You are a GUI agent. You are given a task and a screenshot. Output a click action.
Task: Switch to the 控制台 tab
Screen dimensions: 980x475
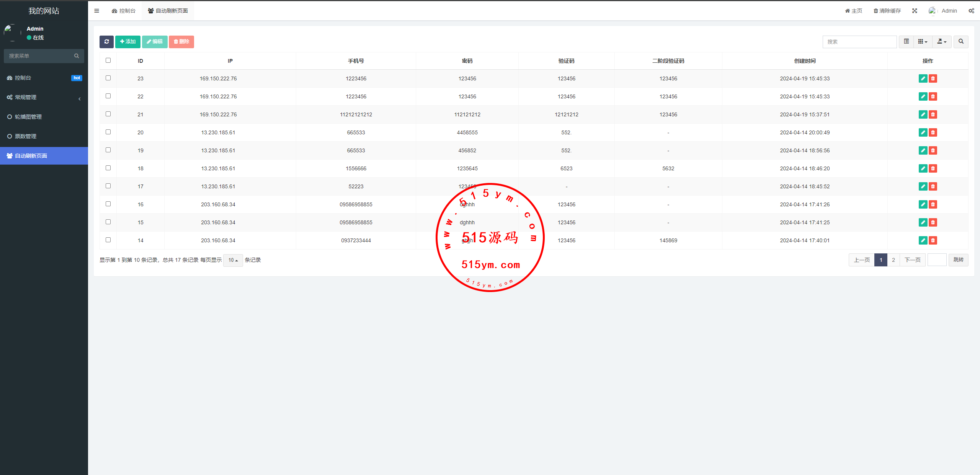[124, 11]
